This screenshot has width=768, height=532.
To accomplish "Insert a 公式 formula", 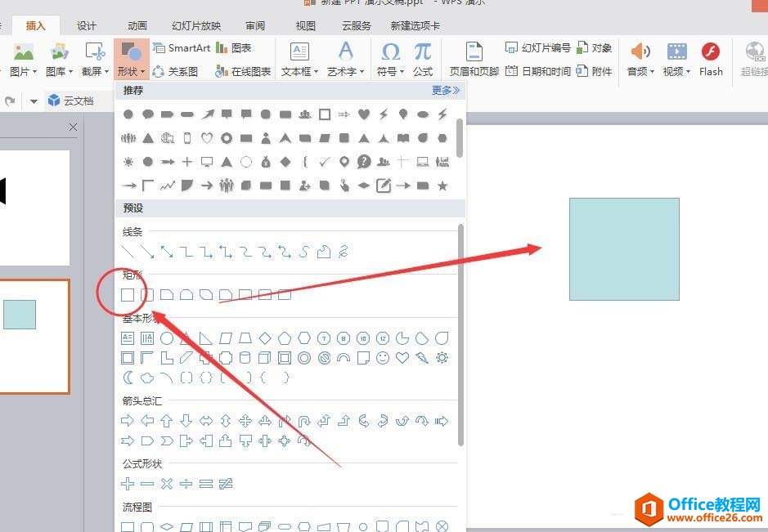I will 423,59.
